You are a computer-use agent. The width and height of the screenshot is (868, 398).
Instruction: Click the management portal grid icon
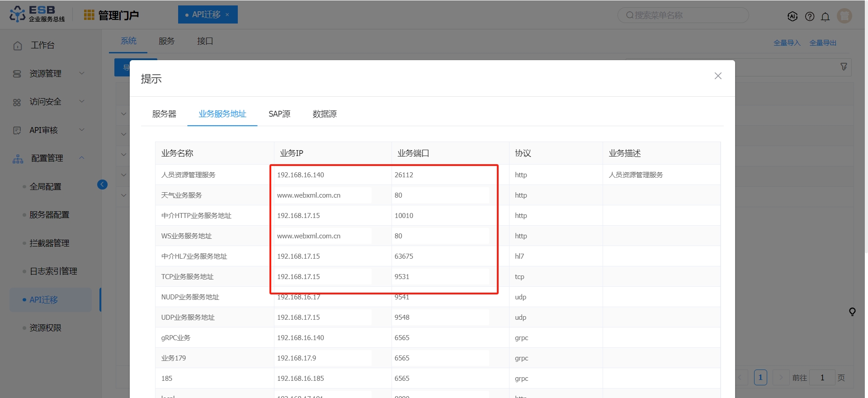pyautogui.click(x=89, y=15)
